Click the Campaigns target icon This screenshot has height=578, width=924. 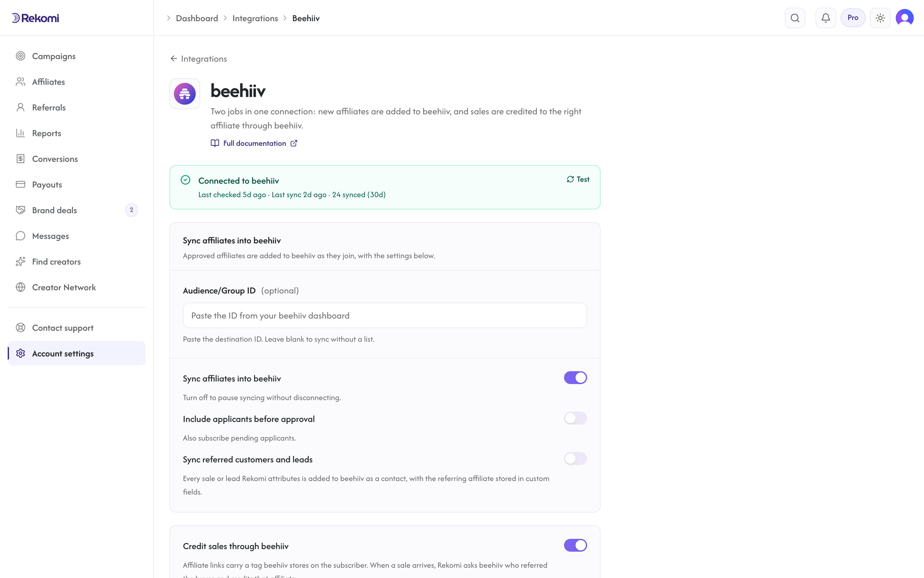point(21,56)
